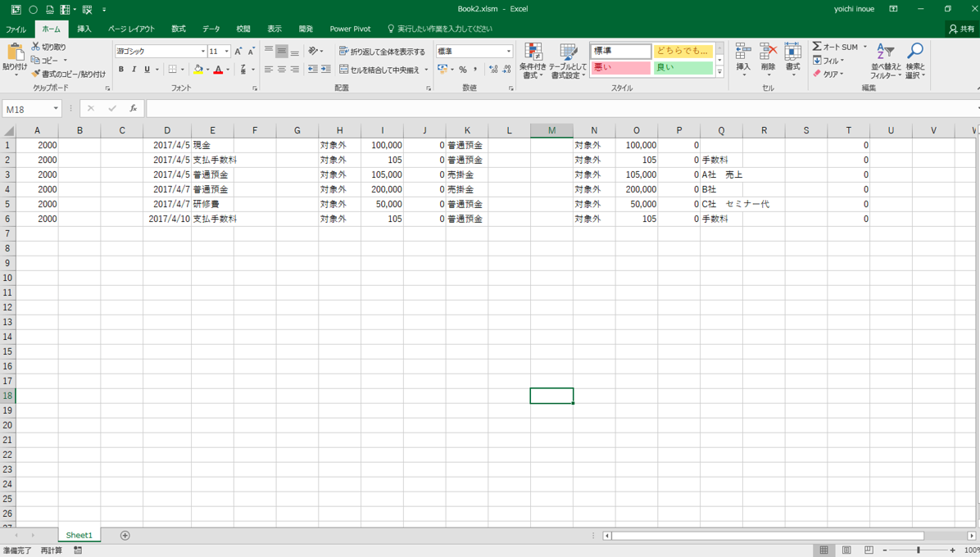Center text horizontally
The width and height of the screenshot is (980, 557).
pyautogui.click(x=282, y=70)
